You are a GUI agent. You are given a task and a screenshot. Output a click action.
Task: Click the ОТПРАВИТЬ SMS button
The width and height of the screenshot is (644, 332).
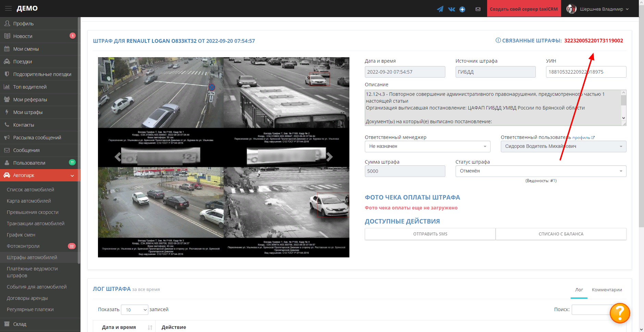(x=430, y=234)
